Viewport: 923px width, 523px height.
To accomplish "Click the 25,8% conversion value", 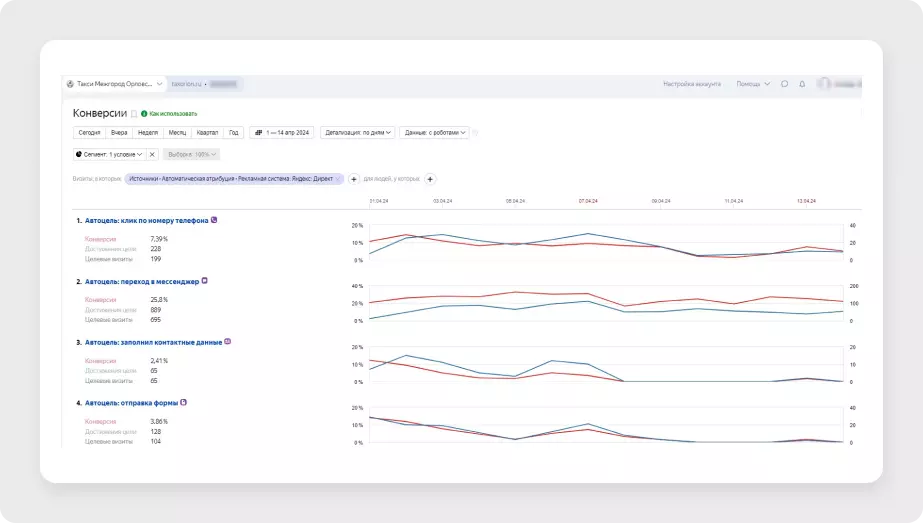I will [x=159, y=300].
